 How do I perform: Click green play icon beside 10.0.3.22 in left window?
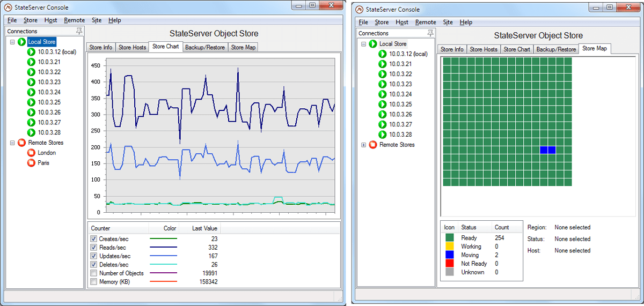click(x=32, y=72)
